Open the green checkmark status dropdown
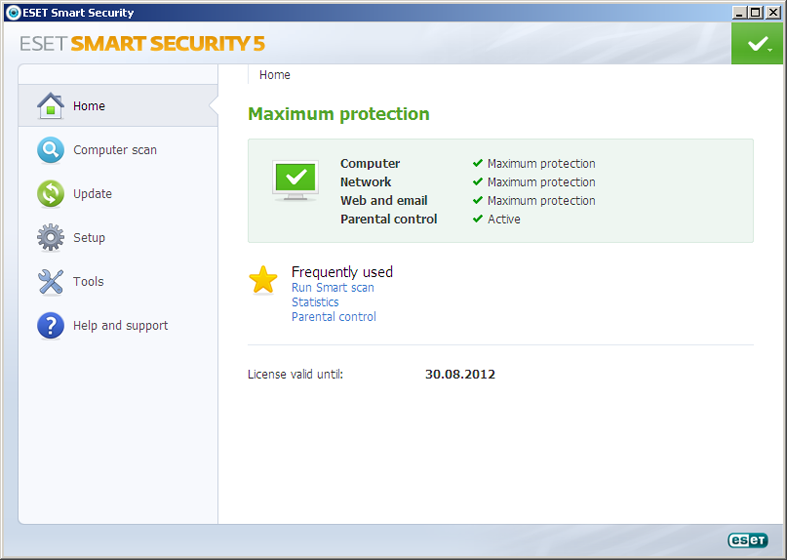 (x=758, y=44)
